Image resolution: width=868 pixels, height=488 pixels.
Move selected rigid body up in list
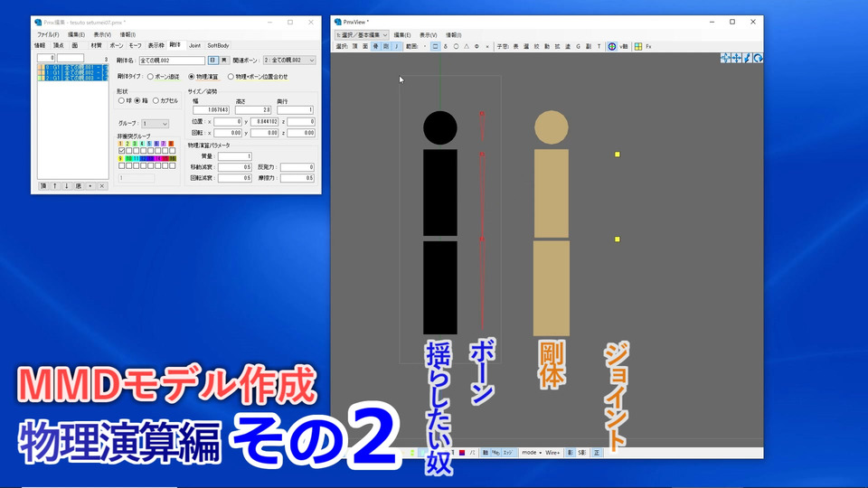coord(55,186)
